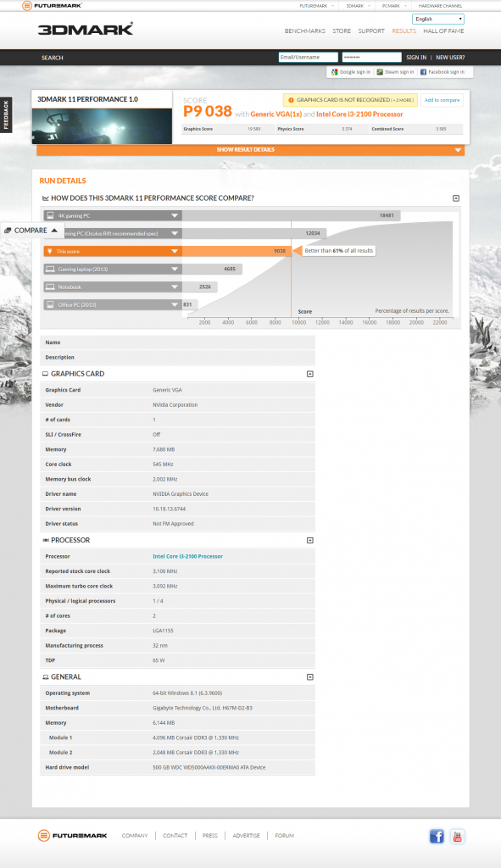Expand the Notebook comparison bar
Viewport: 501px width, 868px height.
point(175,287)
